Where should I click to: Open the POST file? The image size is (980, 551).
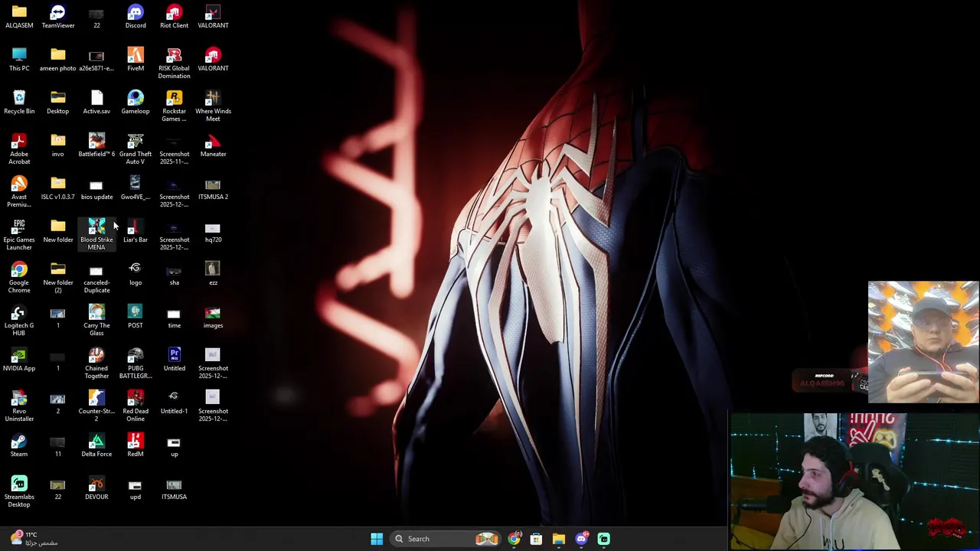136,316
